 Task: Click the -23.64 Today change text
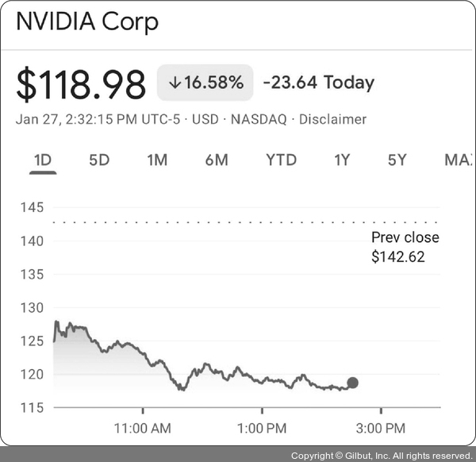point(318,83)
